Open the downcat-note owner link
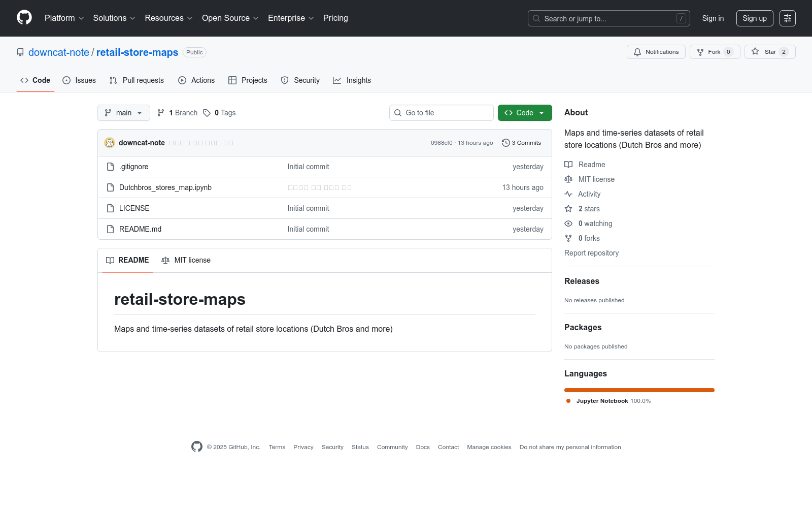812x508 pixels. [59, 52]
